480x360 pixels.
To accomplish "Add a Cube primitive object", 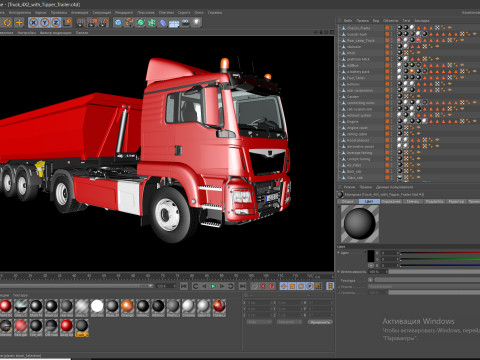I will pyautogui.click(x=118, y=23).
